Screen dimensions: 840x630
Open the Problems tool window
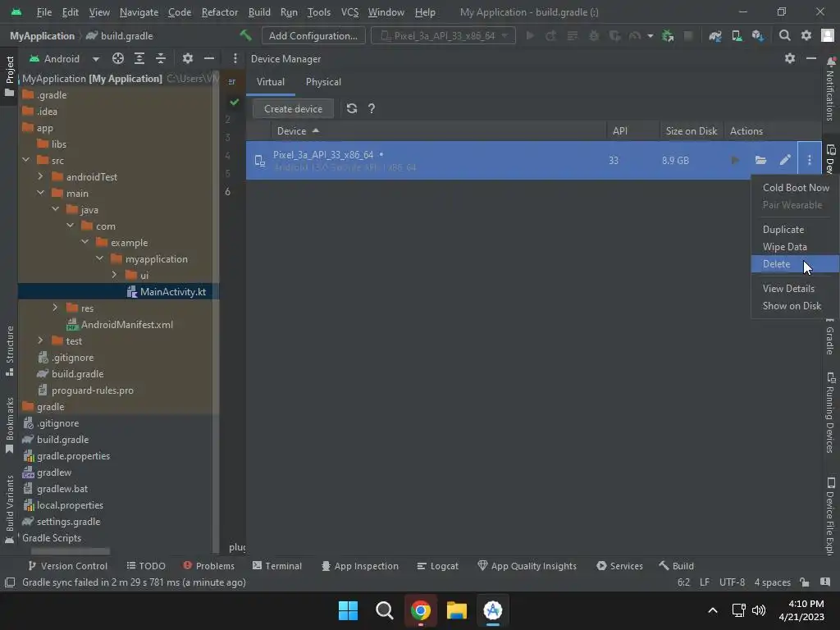[x=208, y=566]
